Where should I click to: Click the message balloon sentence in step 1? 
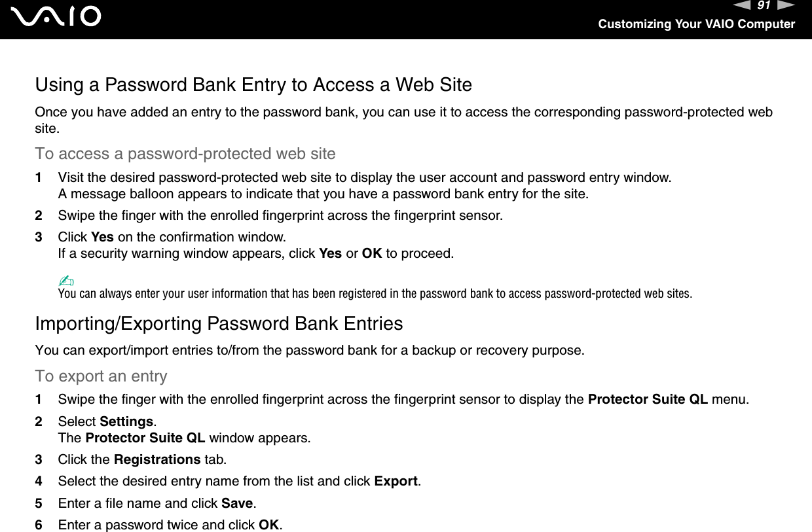(x=323, y=194)
